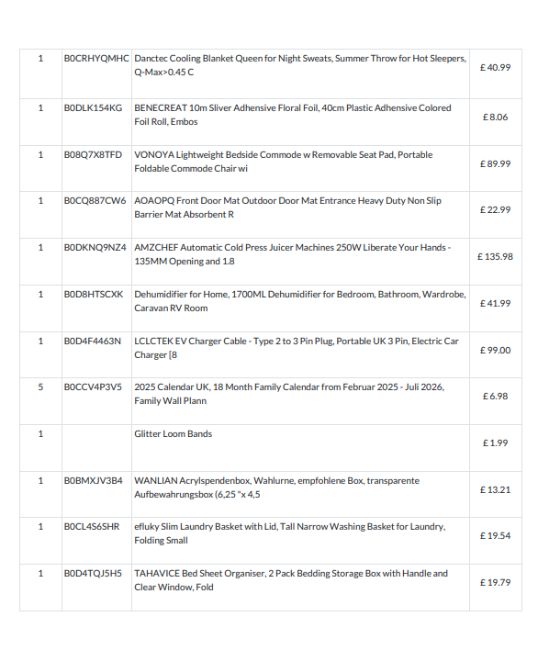The height and width of the screenshot is (650, 538).
Task: Click product code B0BMXJV3B4
Action: (x=93, y=481)
